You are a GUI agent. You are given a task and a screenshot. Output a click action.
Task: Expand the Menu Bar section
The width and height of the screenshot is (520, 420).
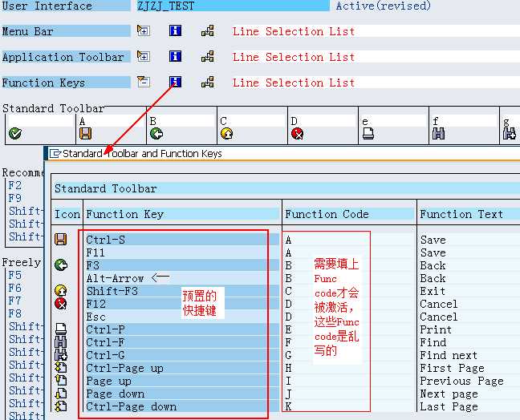pyautogui.click(x=143, y=31)
